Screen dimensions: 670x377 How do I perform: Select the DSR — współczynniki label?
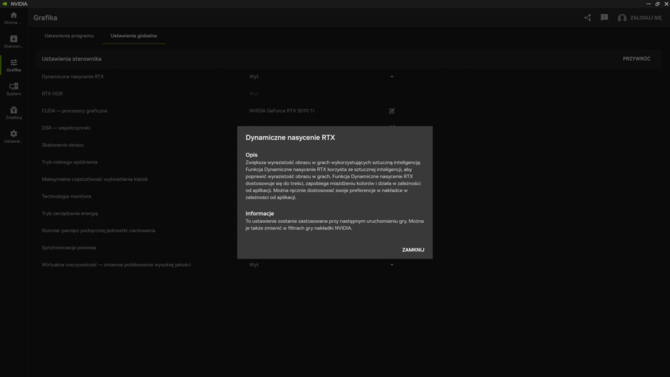[66, 128]
